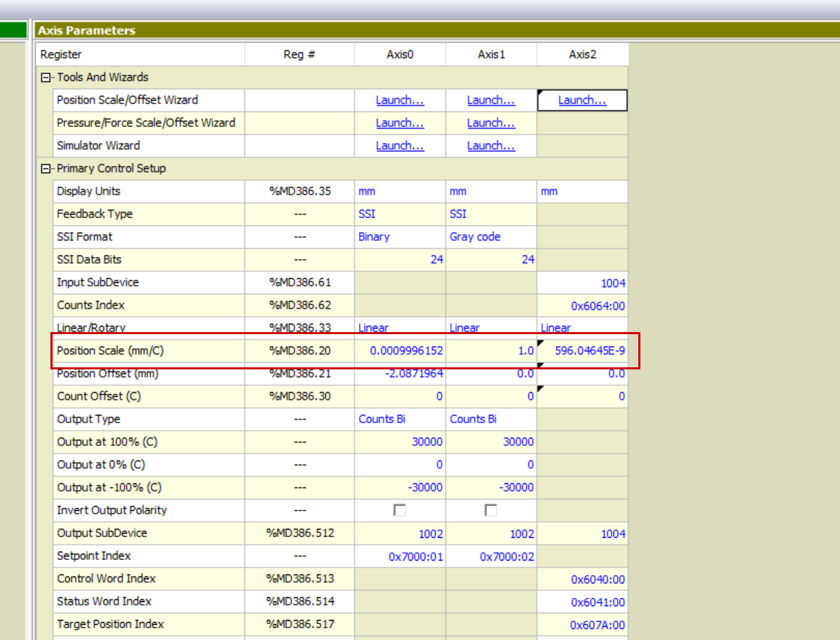The height and width of the screenshot is (640, 840).
Task: Toggle Invert Output Polarity checkbox for Axis0
Action: tap(399, 510)
